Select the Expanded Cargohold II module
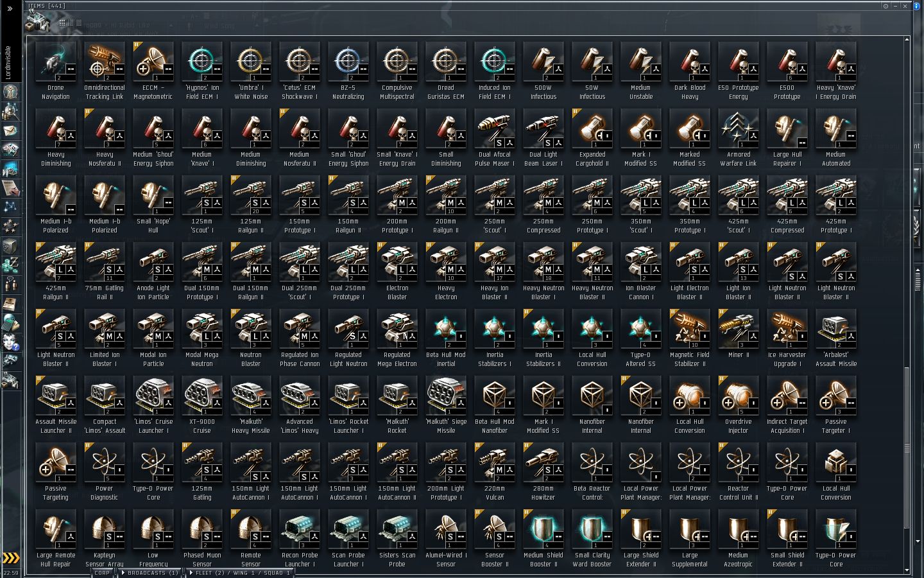Viewport: 924px width, 578px height. tap(592, 129)
